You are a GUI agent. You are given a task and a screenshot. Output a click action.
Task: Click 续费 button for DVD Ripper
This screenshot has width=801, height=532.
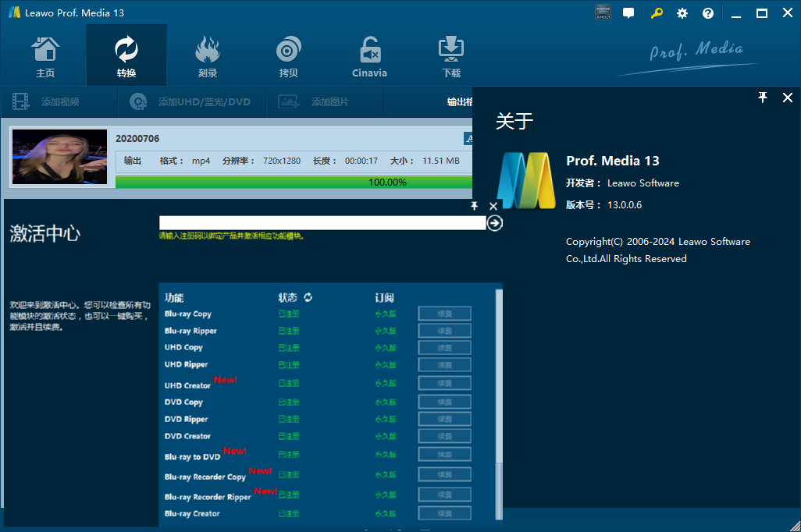[x=444, y=419]
